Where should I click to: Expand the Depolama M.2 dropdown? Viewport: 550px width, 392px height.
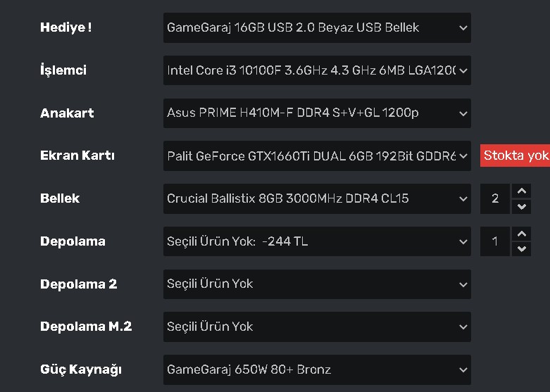[317, 327]
